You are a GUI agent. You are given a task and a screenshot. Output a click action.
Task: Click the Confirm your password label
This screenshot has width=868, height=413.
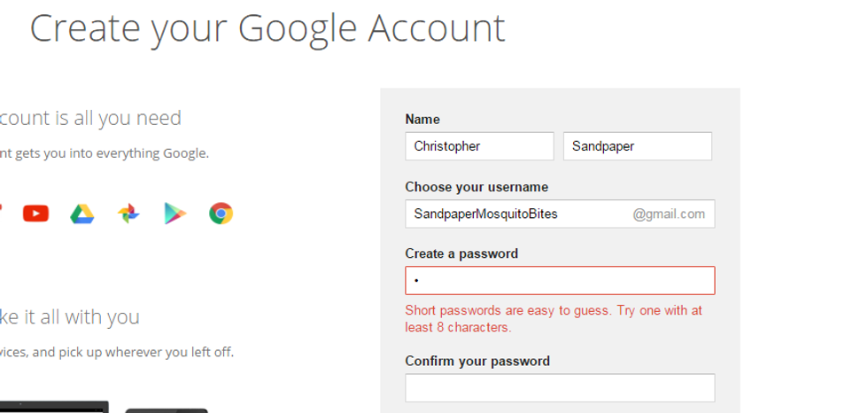[477, 362]
